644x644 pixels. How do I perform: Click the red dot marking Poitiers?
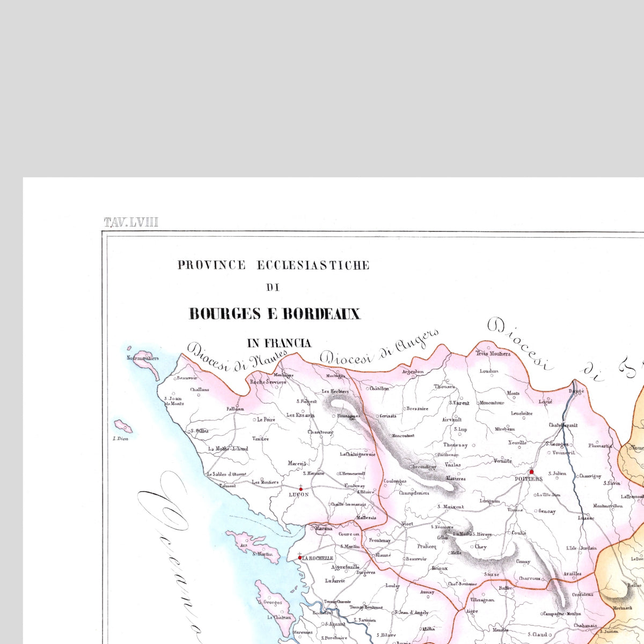click(x=531, y=472)
